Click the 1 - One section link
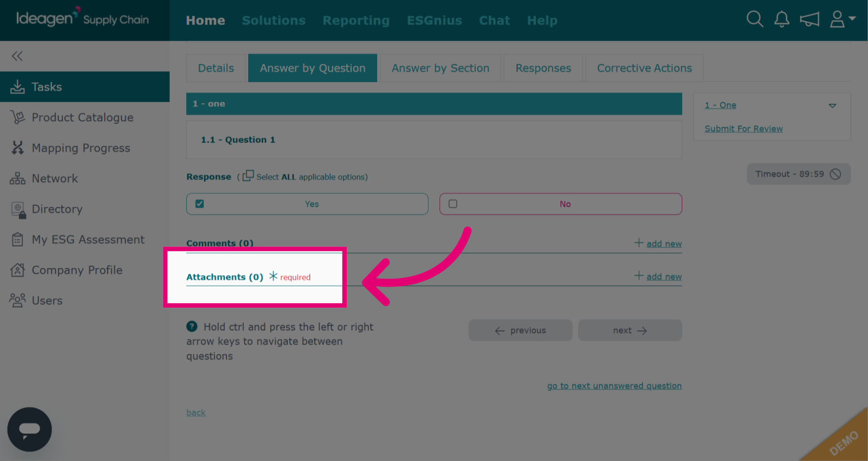Screen dimensions: 868x461 [720, 105]
